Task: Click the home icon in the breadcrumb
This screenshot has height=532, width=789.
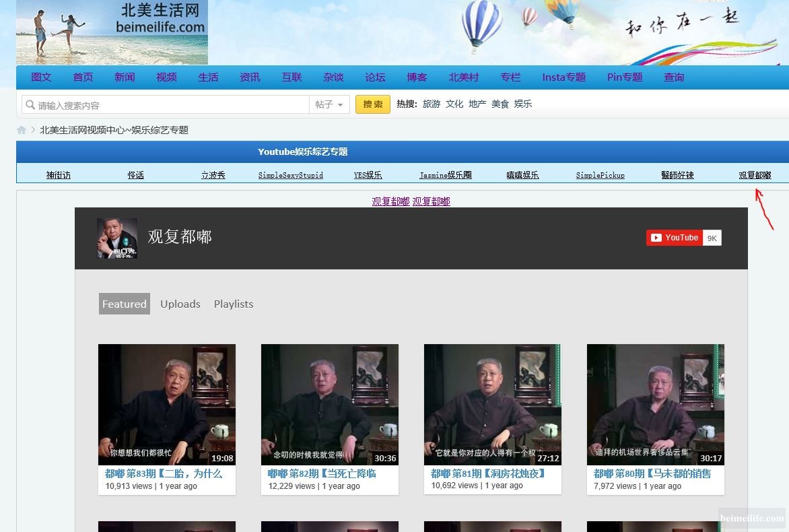Action: [x=22, y=130]
